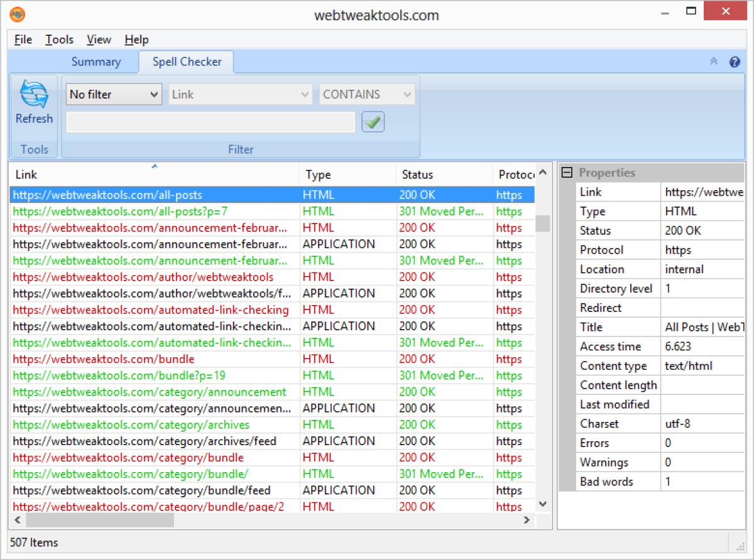Viewport: 754px width, 560px height.
Task: Open the File menu
Action: point(23,40)
